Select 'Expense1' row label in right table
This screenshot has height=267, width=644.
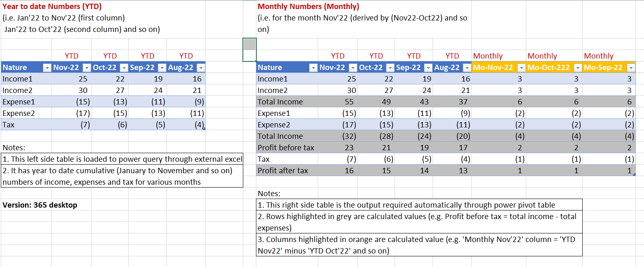274,113
